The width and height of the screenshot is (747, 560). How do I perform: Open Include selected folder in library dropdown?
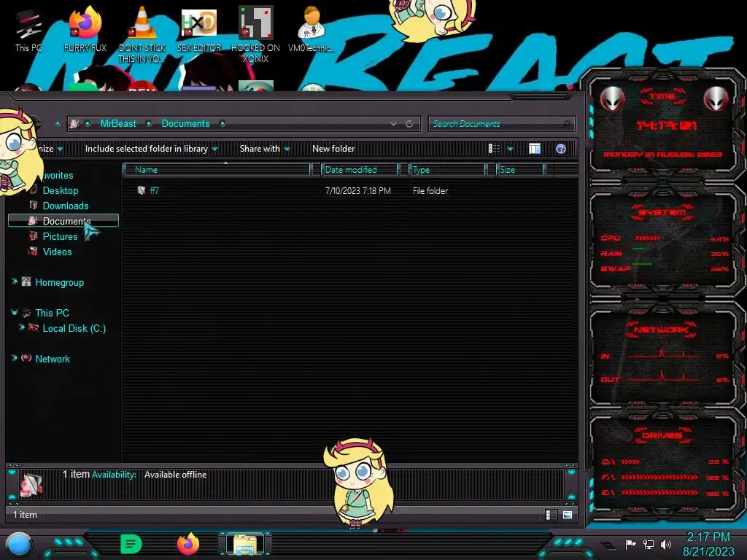pos(151,149)
